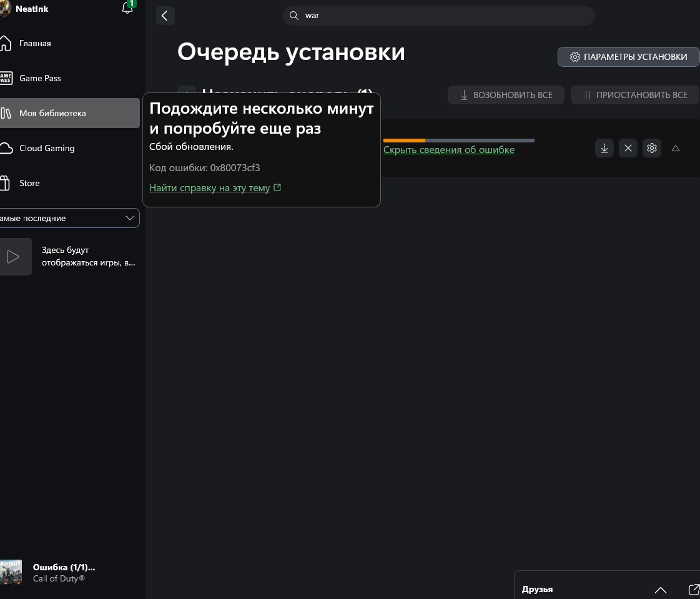The width and height of the screenshot is (700, 599).
Task: Click the search field containing 'war'
Action: 438,16
